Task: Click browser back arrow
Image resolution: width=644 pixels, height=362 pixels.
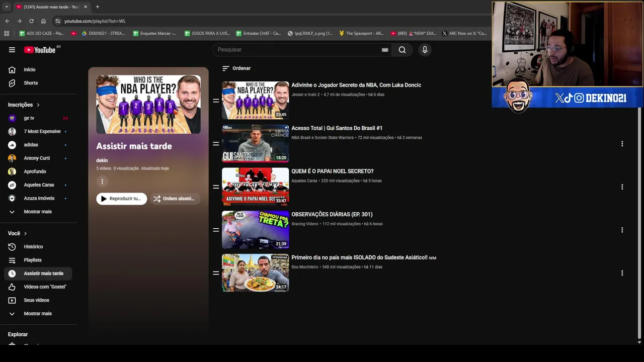Action: [7, 21]
